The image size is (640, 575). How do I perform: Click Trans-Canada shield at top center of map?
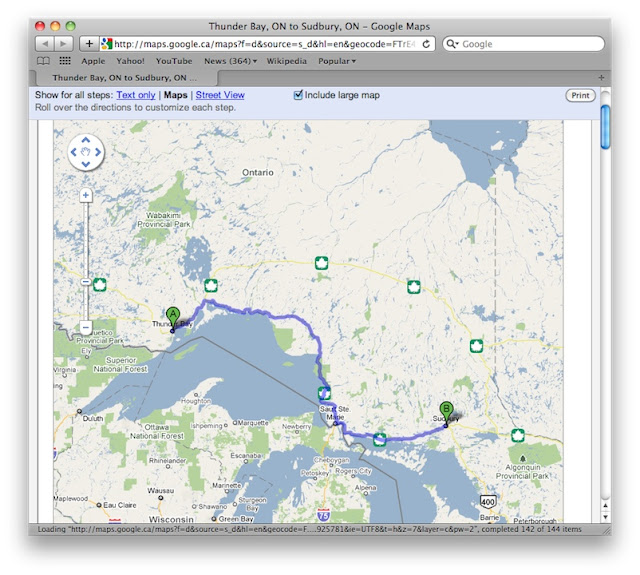[322, 263]
